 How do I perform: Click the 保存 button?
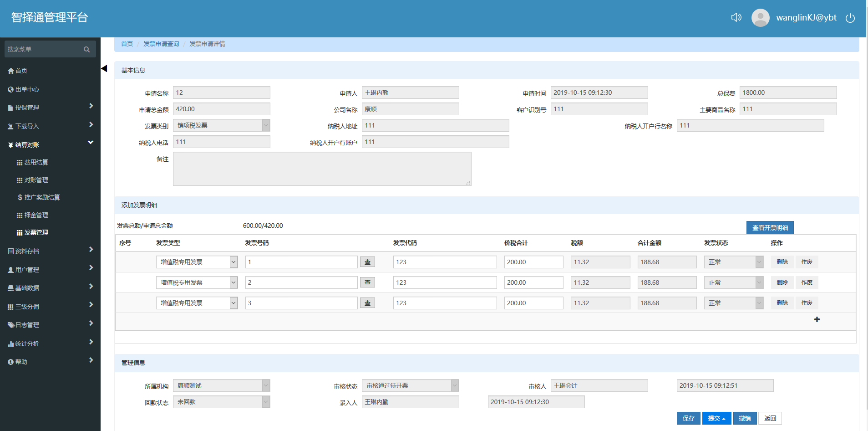coord(688,418)
